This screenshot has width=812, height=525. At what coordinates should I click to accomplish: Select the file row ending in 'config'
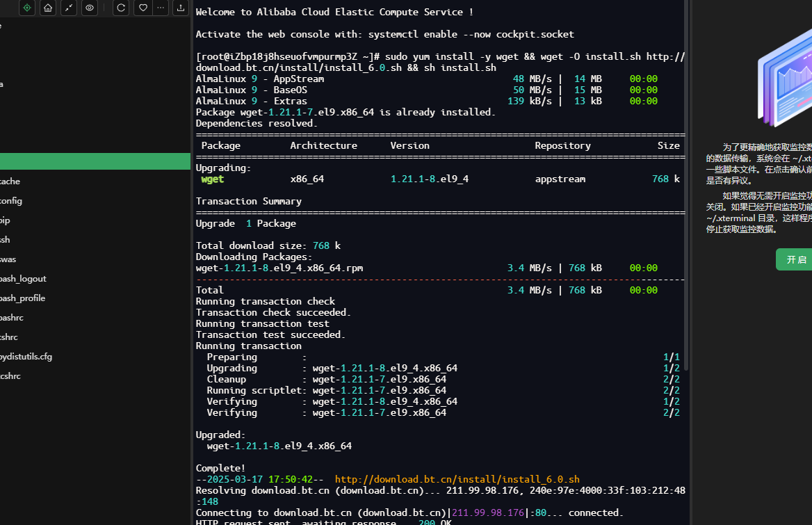pyautogui.click(x=95, y=201)
